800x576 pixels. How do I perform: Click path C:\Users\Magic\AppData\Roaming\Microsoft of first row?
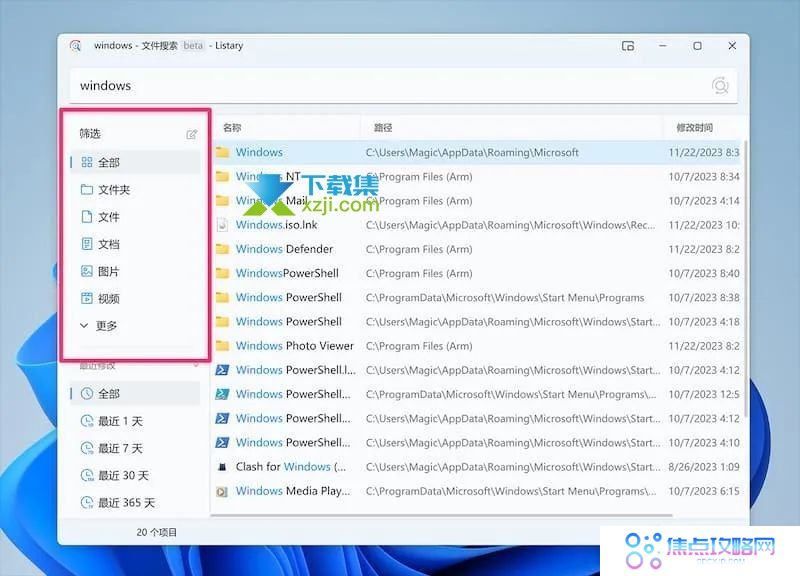(472, 153)
